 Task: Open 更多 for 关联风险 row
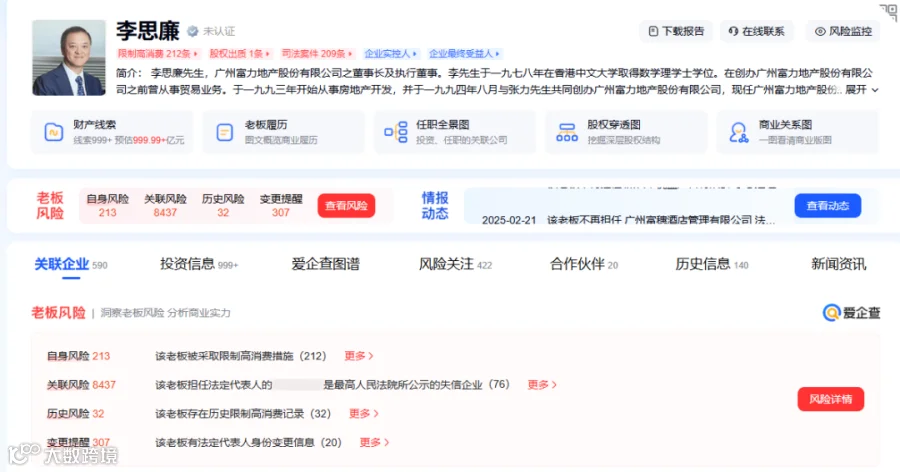[542, 385]
